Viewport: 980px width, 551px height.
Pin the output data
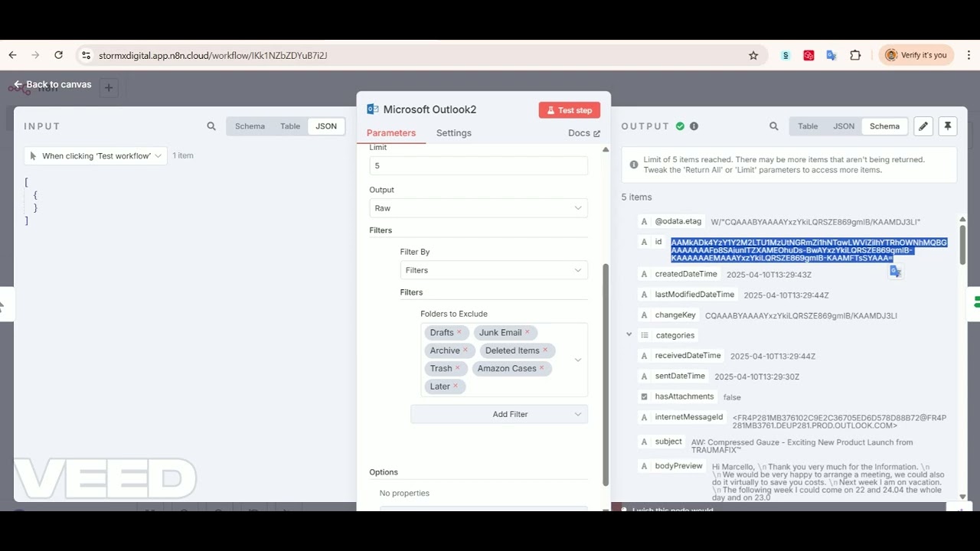pyautogui.click(x=948, y=126)
